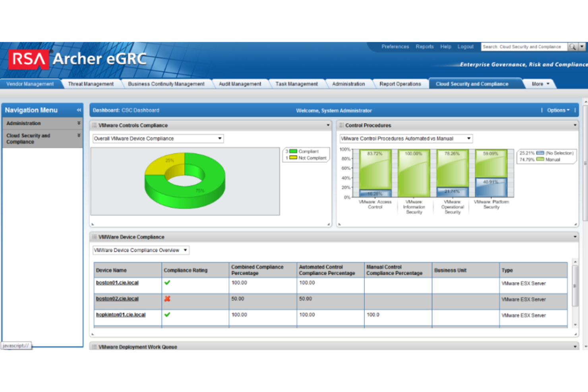
Task: Click VMware Deployment Work Queue drag-handle icon
Action: click(95, 347)
